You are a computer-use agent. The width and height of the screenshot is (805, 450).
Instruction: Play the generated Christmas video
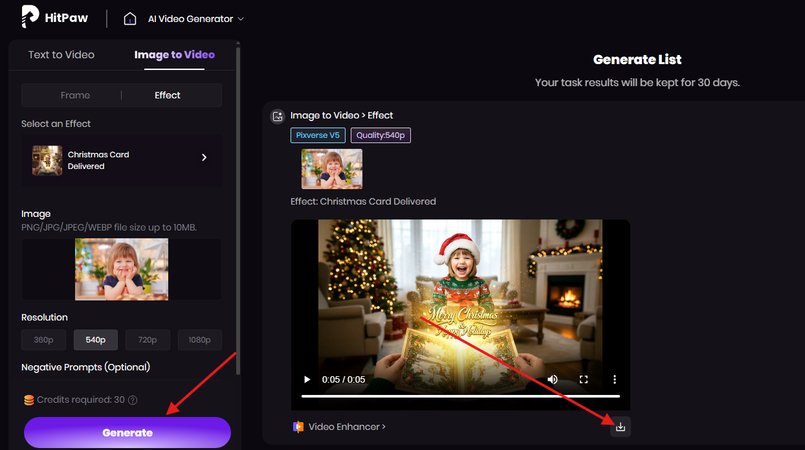(x=307, y=380)
